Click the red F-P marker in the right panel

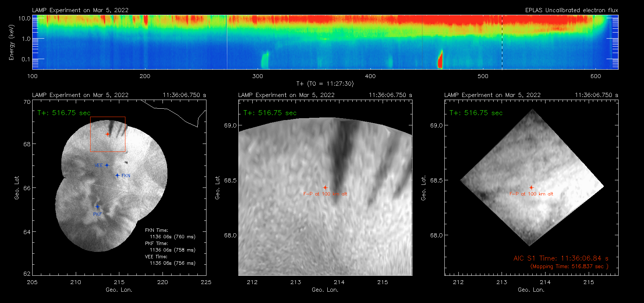coord(531,187)
